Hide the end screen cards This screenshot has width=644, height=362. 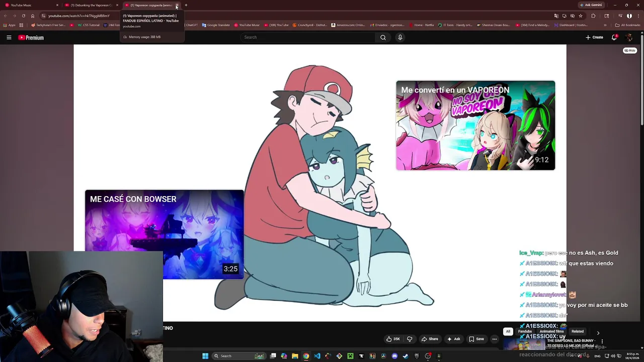click(x=630, y=50)
